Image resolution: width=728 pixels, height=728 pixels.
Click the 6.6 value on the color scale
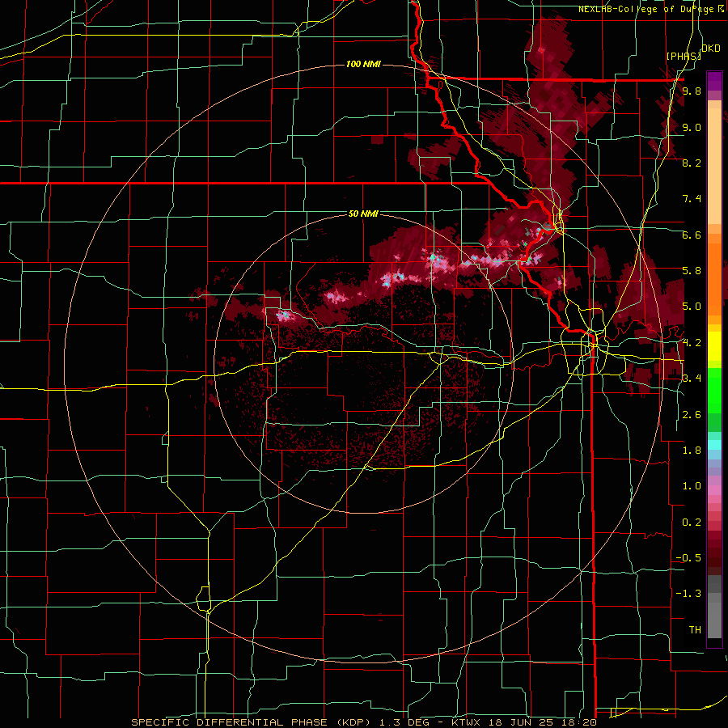click(692, 235)
